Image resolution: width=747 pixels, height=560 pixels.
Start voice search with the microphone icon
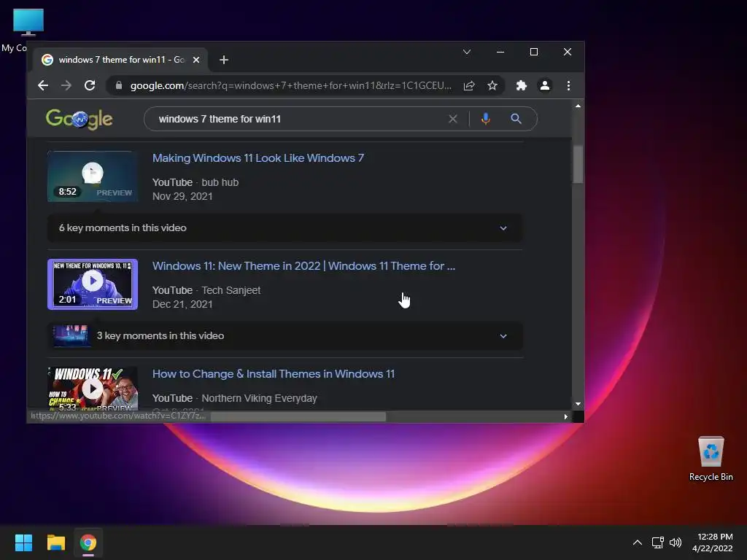(485, 119)
